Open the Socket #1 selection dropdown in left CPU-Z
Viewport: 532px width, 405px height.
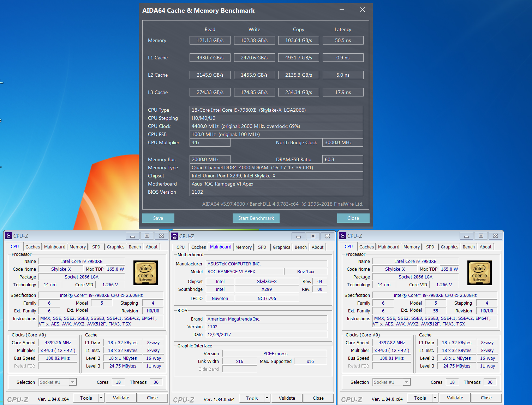(72, 382)
